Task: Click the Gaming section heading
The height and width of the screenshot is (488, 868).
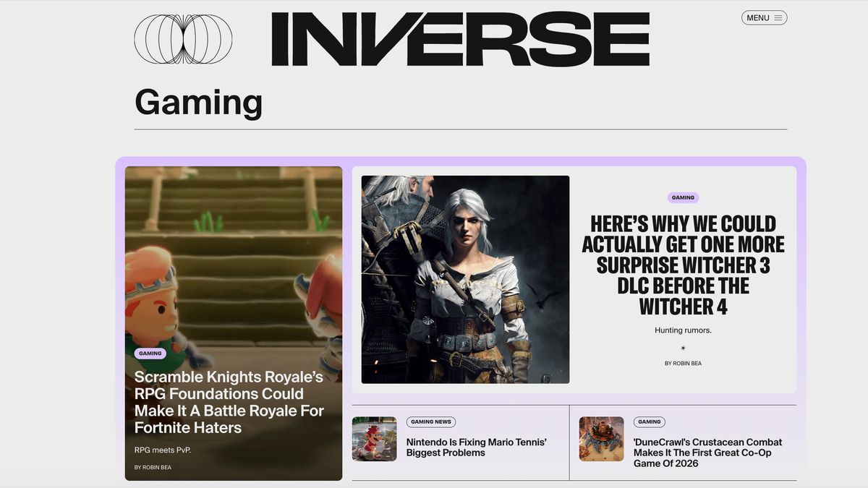Action: (198, 103)
